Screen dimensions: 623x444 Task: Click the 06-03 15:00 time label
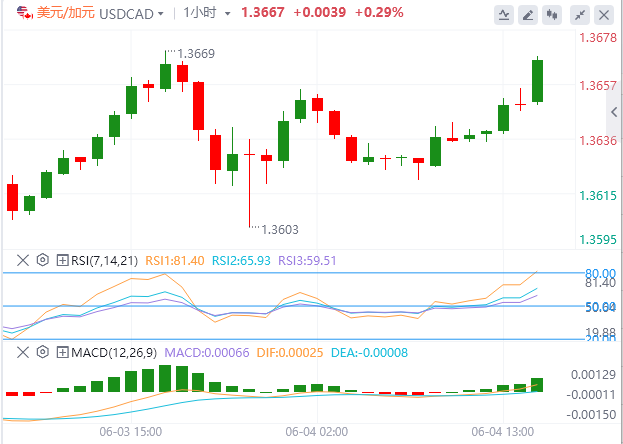131,432
